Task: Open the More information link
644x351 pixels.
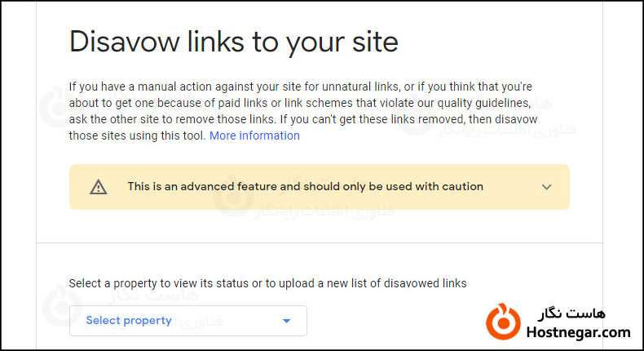Action: pyautogui.click(x=254, y=136)
